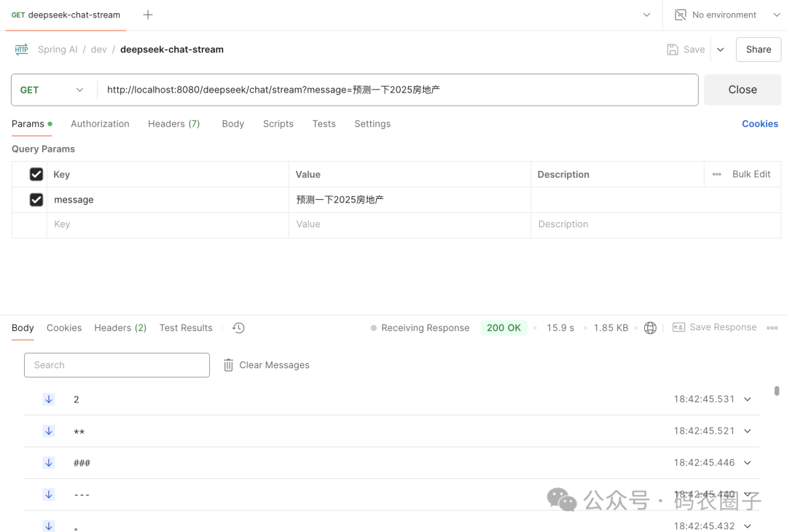Open the Save options arrow
Screen dimensions: 787x532
coord(720,49)
